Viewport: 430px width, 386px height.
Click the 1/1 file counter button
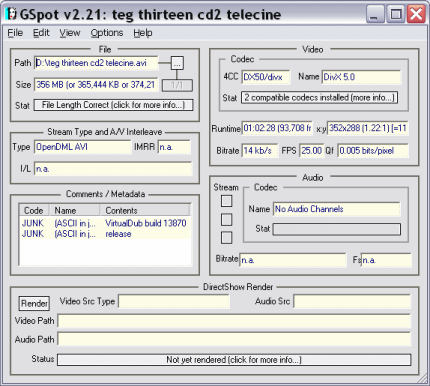(x=177, y=85)
